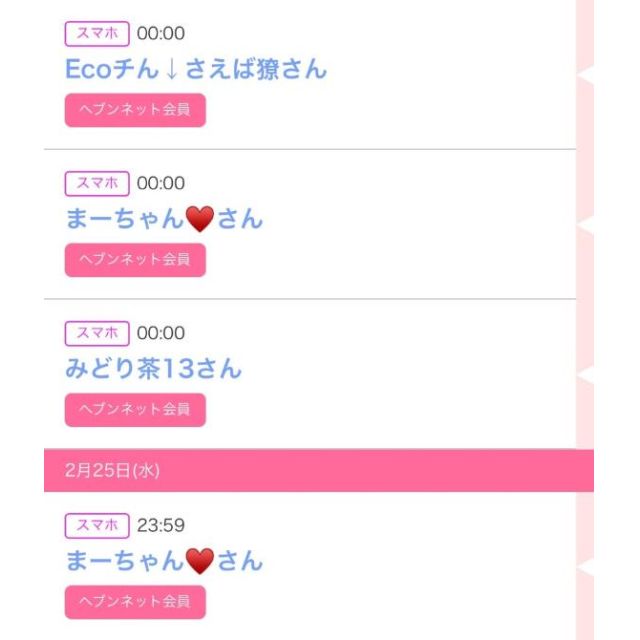Screen dimensions: 640x640
Task: Click white arrow marker beside Ecoチん entry
Action: click(x=585, y=74)
